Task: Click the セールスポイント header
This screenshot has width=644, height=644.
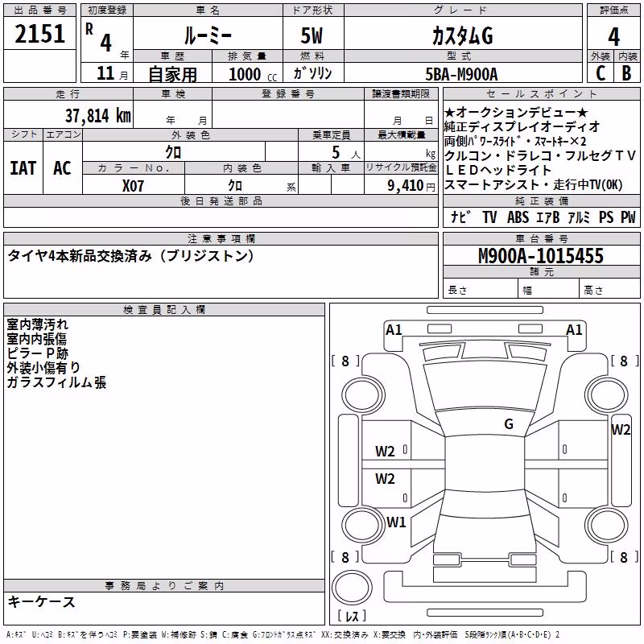Action: tap(541, 94)
